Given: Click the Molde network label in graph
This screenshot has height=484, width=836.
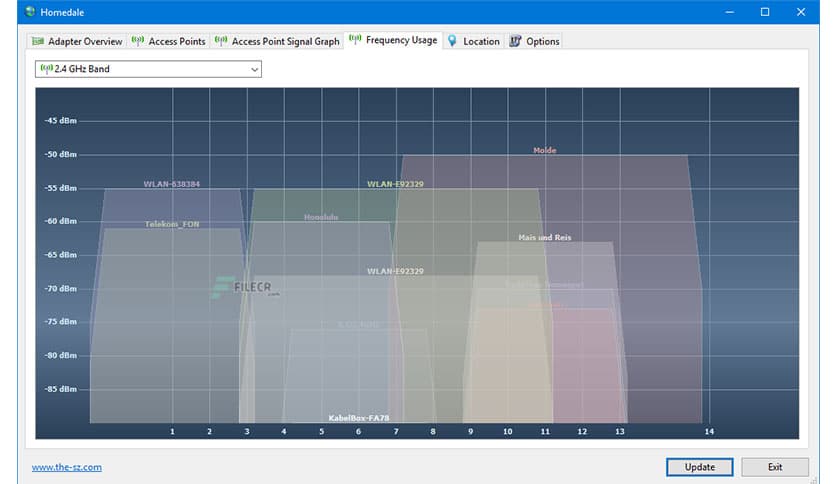Looking at the screenshot, I should 544,151.
